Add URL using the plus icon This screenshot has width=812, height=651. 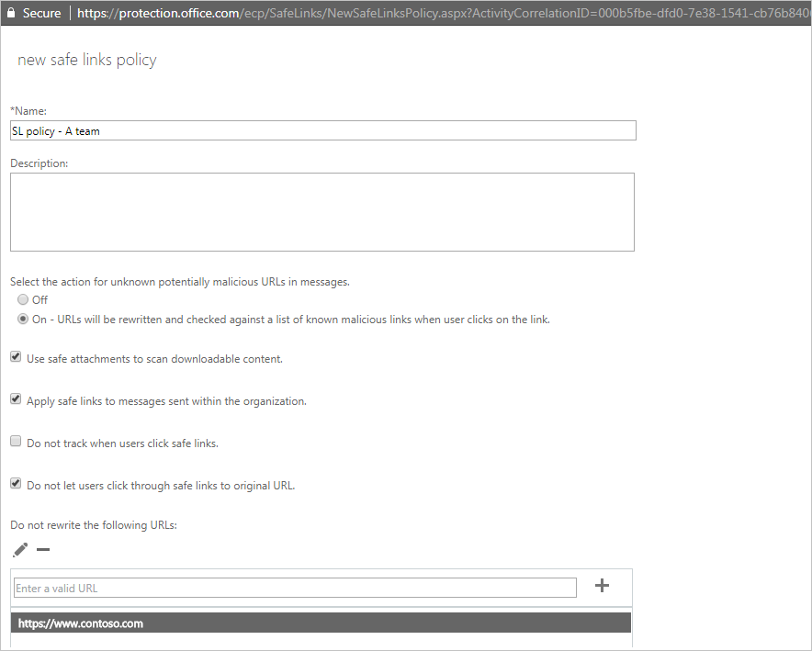click(x=602, y=586)
